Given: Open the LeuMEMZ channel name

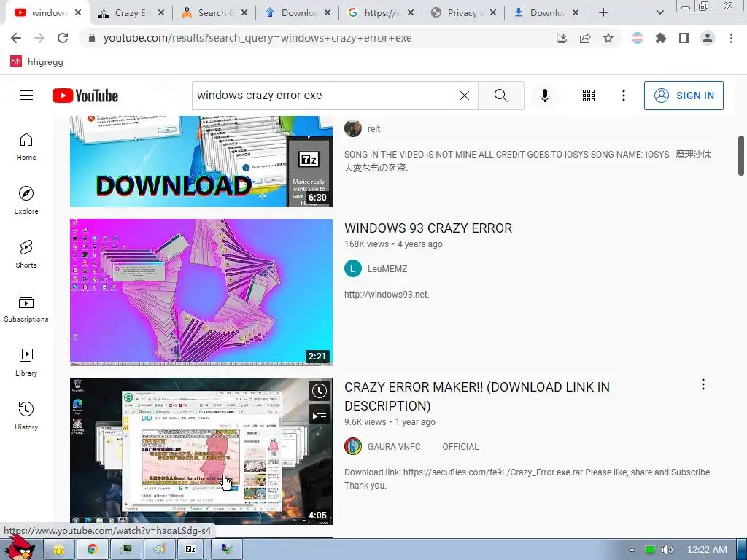Looking at the screenshot, I should click(x=387, y=269).
